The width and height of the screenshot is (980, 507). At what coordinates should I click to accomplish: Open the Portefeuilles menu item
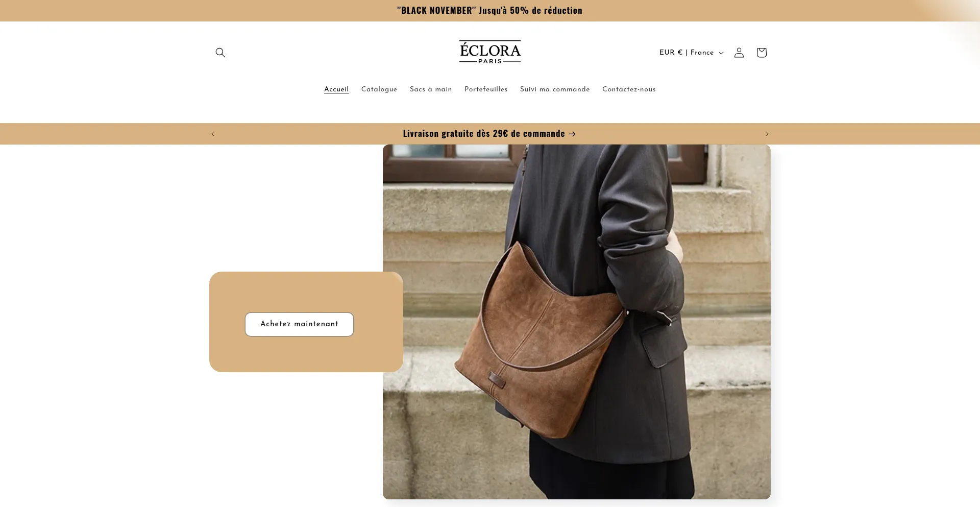[486, 89]
